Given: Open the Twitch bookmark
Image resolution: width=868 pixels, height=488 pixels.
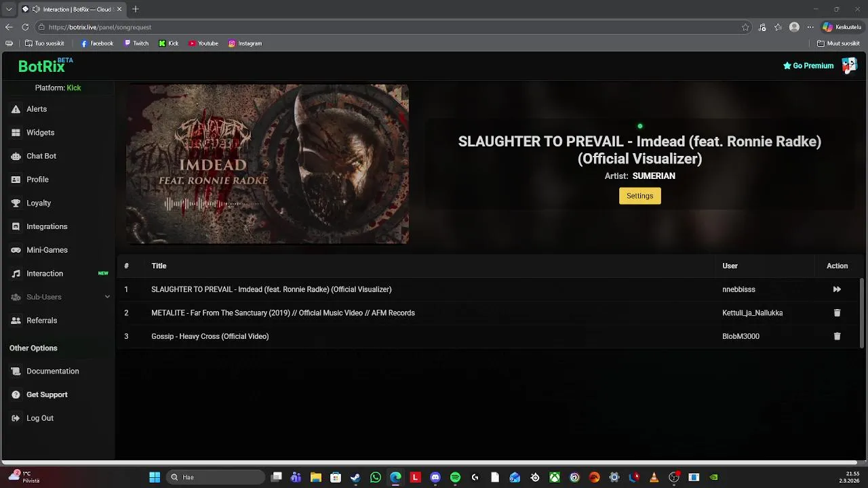Looking at the screenshot, I should 136,43.
